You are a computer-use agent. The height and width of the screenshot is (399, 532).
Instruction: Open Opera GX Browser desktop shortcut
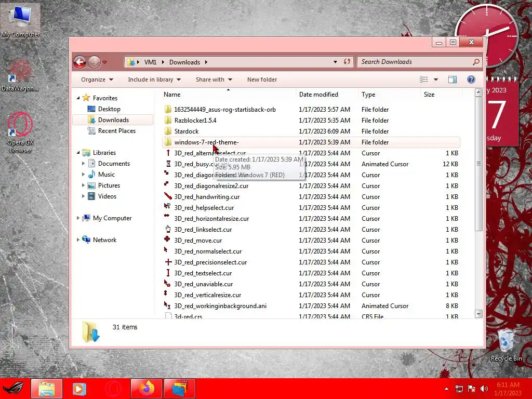[20, 132]
